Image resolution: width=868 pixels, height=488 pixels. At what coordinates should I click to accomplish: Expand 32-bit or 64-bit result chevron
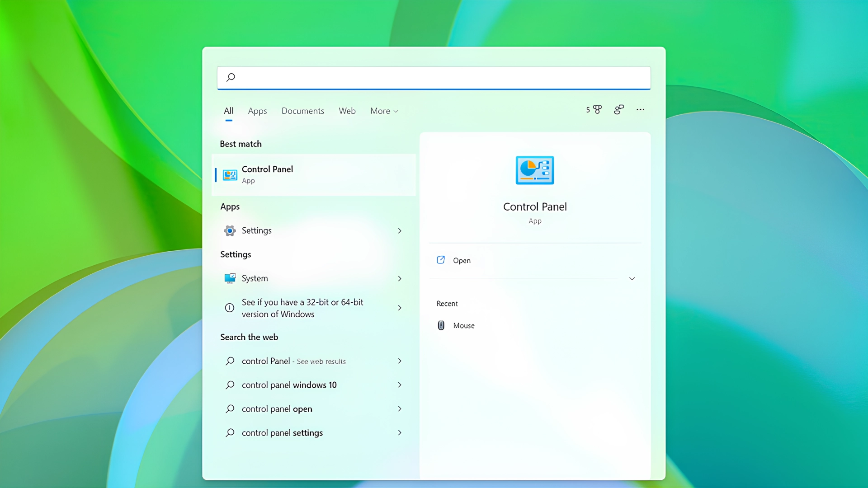coord(400,308)
